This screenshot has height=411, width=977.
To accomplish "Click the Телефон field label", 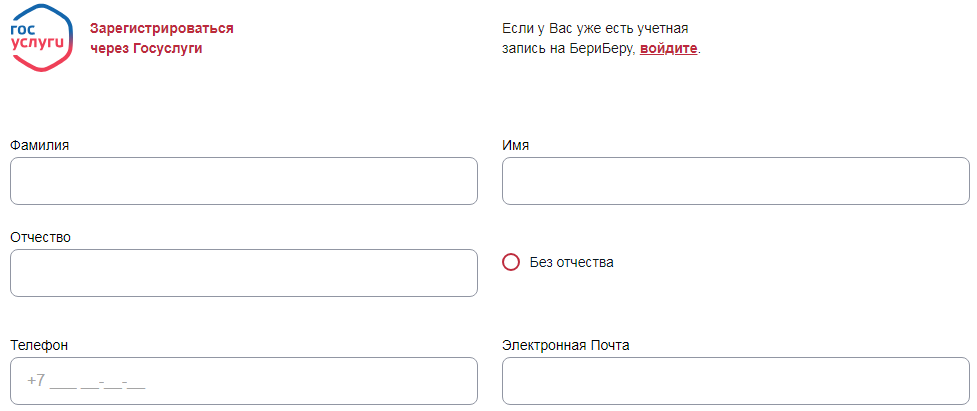I will click(39, 345).
